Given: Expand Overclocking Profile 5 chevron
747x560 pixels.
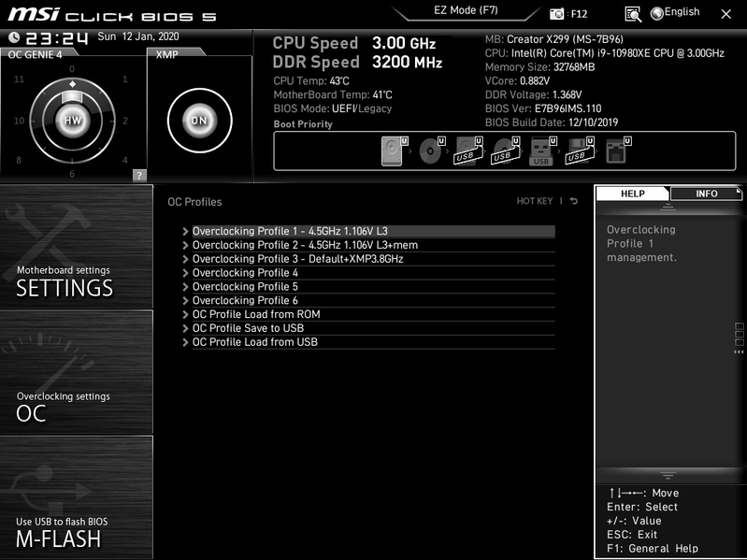Looking at the screenshot, I should coord(185,287).
